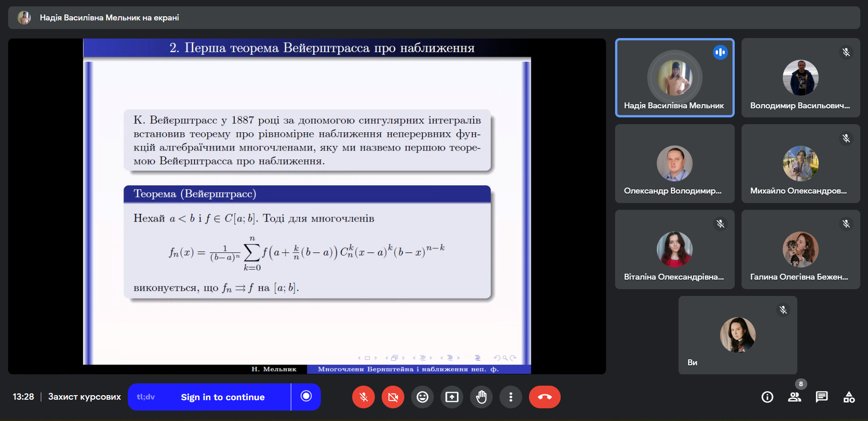Open the activities shapes icon
The height and width of the screenshot is (421, 868).
(x=849, y=397)
